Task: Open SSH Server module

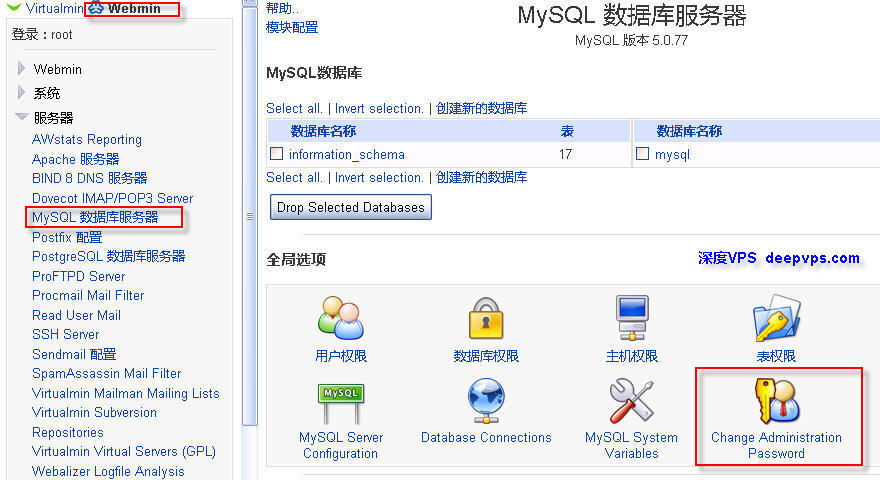Action: tap(66, 335)
